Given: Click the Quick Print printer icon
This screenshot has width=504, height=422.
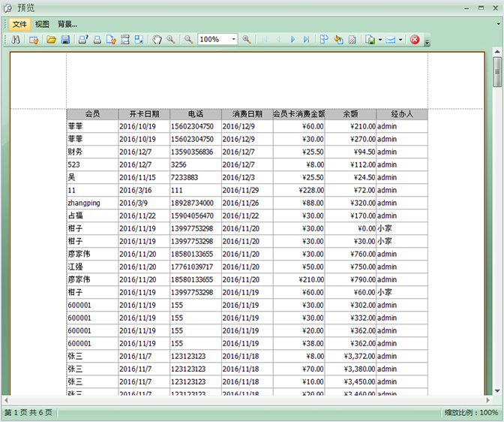Looking at the screenshot, I should (x=97, y=39).
